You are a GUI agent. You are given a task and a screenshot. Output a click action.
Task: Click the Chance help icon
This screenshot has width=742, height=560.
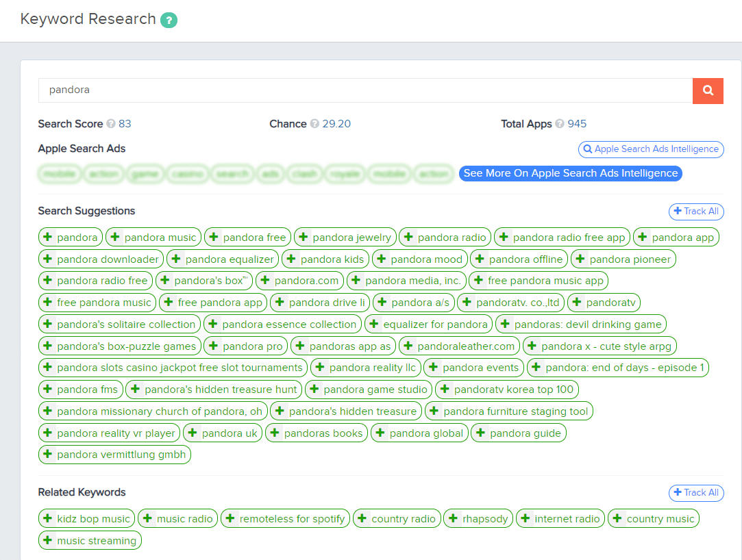tap(314, 124)
